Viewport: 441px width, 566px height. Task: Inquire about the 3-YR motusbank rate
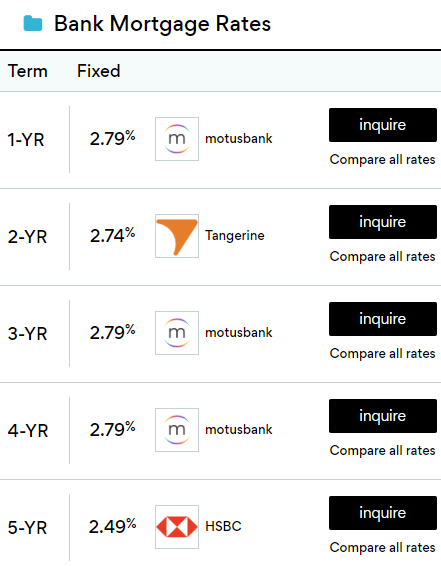[383, 319]
